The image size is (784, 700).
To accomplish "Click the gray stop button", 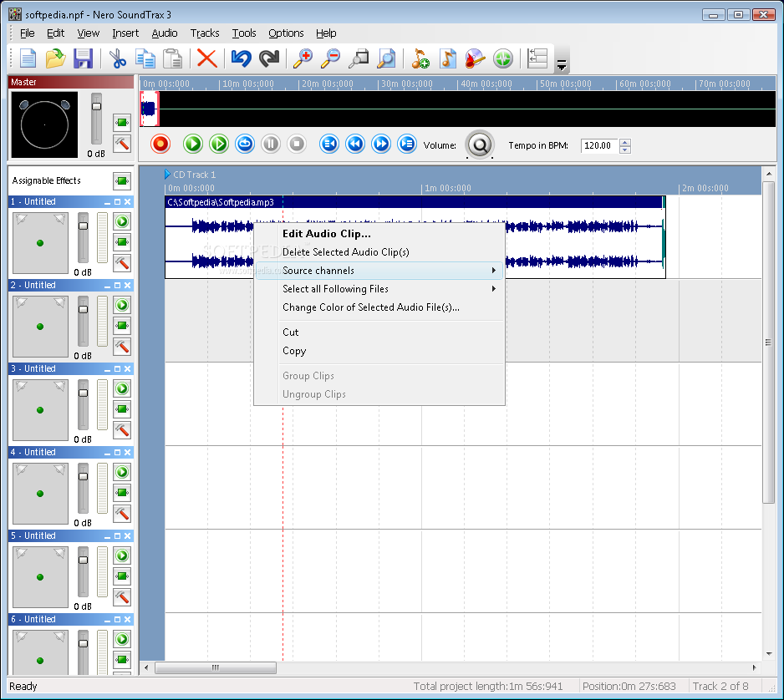I will 297,144.
